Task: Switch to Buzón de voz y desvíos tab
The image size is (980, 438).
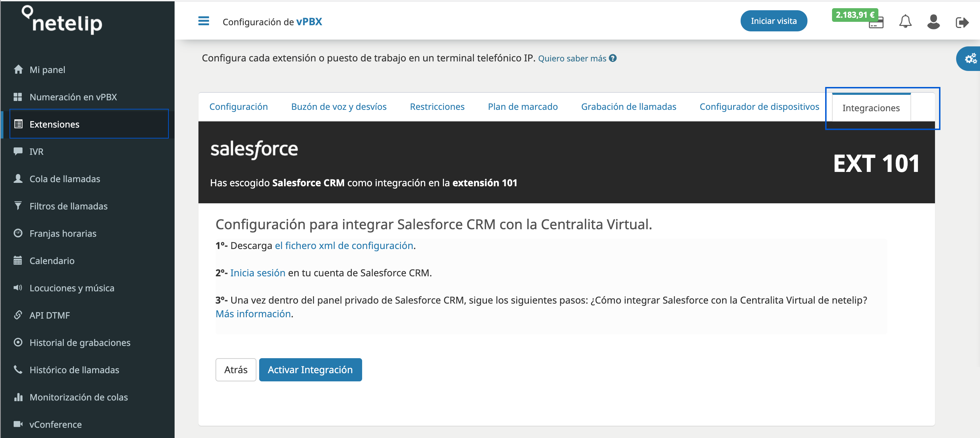Action: [339, 107]
